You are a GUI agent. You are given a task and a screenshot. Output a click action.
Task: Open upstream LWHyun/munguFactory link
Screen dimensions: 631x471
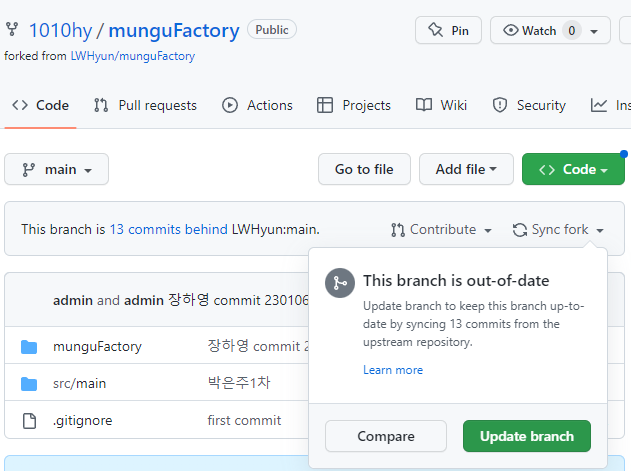coord(133,56)
